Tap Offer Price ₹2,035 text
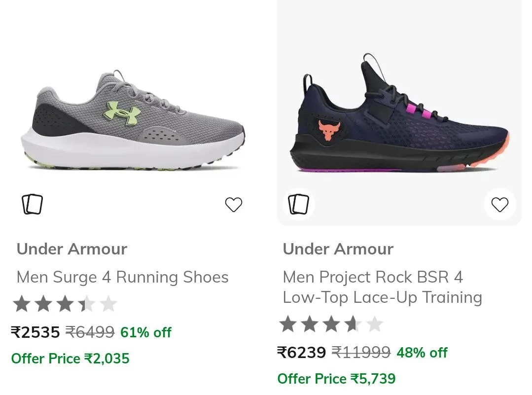This screenshot has width=532, height=395. 70,359
